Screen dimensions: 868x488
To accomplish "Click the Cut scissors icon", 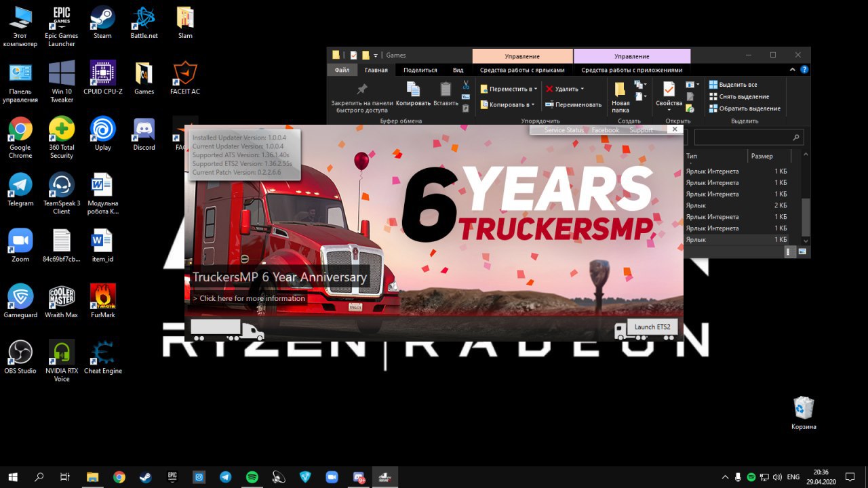I will (466, 85).
